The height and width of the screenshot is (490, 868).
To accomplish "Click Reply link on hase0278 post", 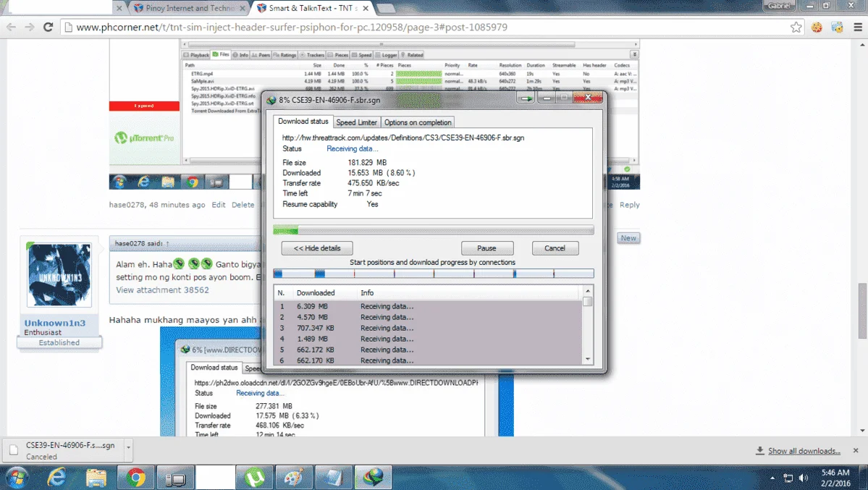I will [x=629, y=205].
